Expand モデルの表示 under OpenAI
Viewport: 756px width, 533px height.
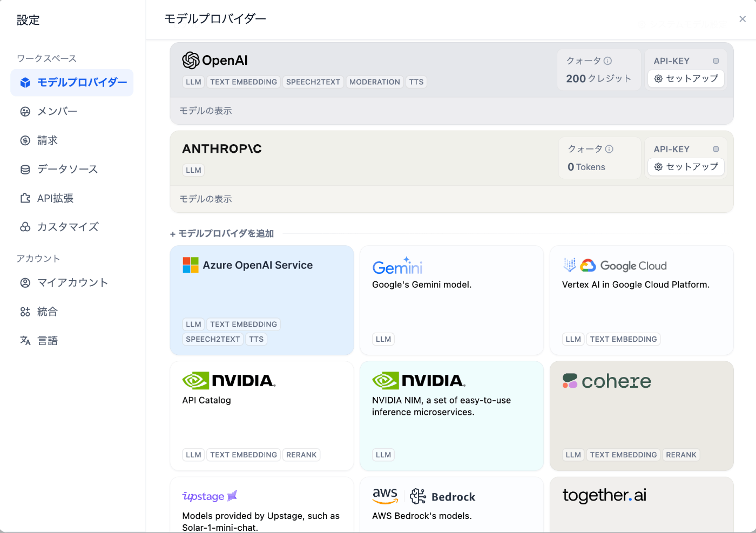[x=206, y=111]
